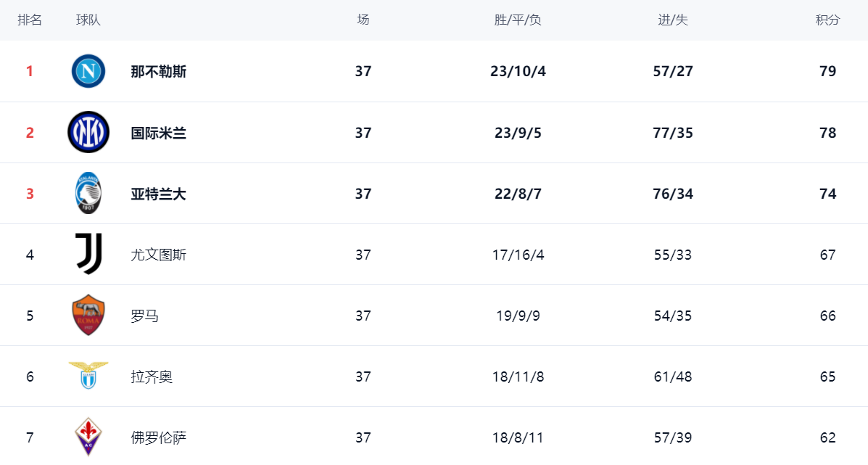
Task: Select the 胜/平/负 column header
Action: pos(518,20)
